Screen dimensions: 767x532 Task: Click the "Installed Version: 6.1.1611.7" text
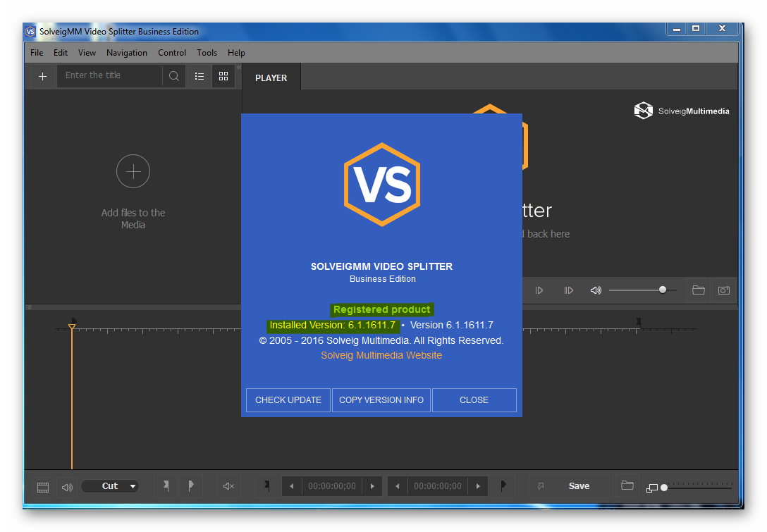(333, 325)
